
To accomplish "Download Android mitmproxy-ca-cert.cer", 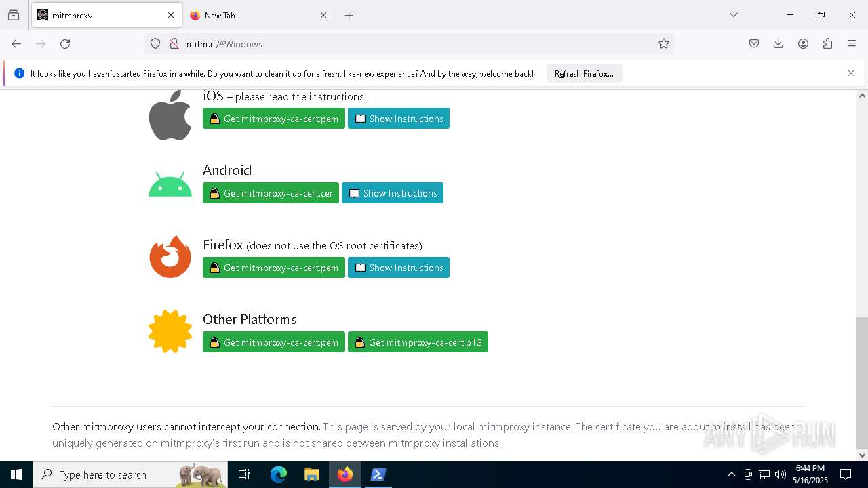I will [271, 193].
